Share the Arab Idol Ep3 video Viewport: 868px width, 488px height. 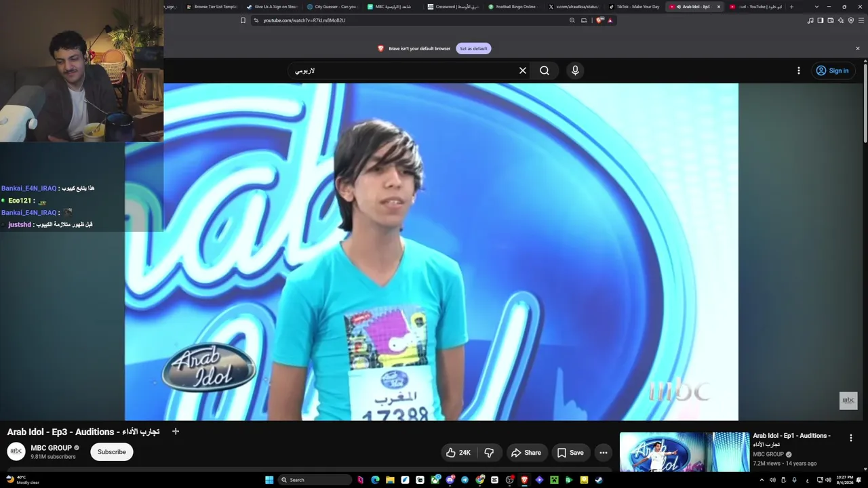pyautogui.click(x=526, y=453)
